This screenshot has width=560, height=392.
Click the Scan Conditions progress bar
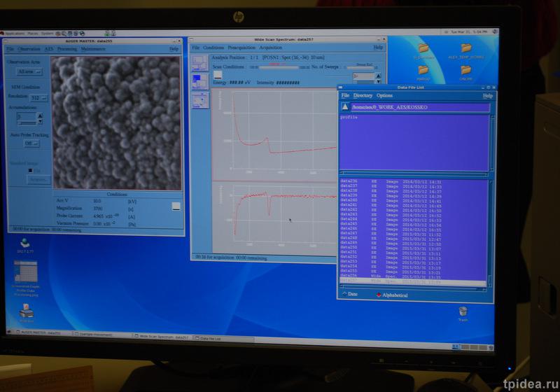(279, 67)
